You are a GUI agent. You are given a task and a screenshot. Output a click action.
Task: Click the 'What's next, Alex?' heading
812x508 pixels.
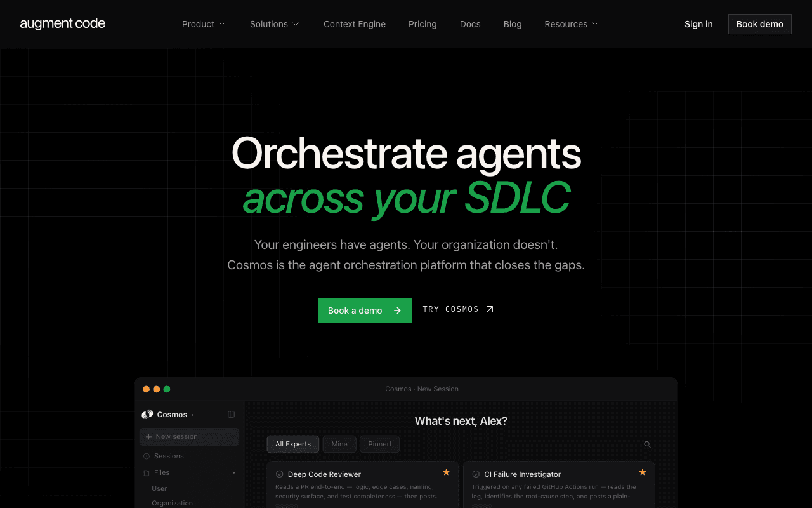coord(461,421)
